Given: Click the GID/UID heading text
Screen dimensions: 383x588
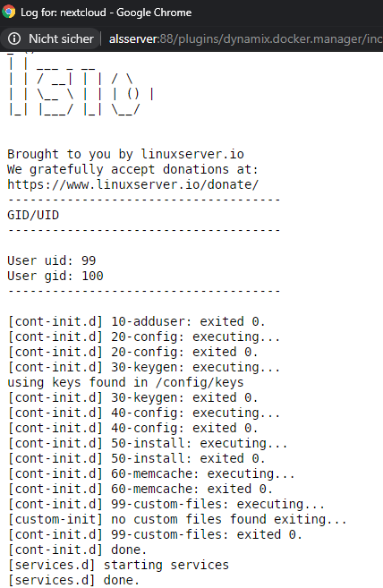Looking at the screenshot, I should [33, 216].
